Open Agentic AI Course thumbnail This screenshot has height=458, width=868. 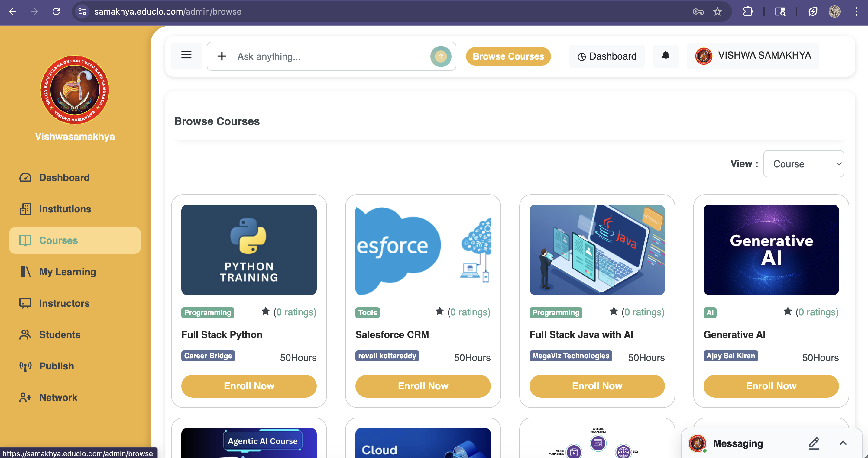click(x=249, y=443)
